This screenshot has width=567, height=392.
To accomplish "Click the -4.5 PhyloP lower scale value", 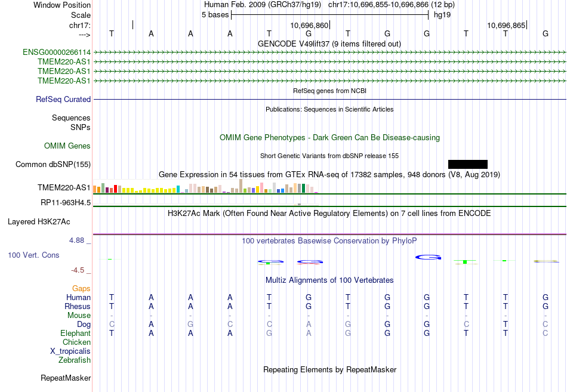I will (78, 270).
